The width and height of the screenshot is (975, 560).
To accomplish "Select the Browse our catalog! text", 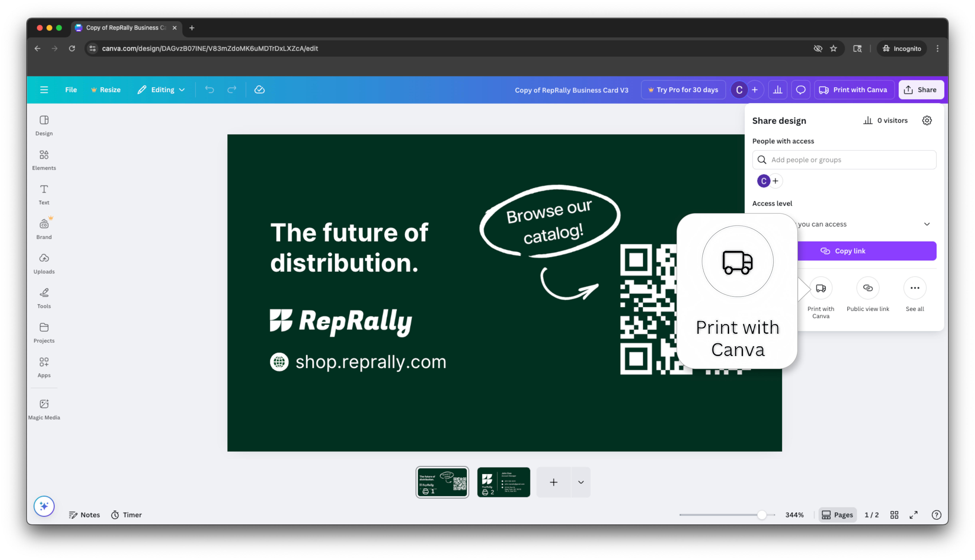I will [x=549, y=222].
